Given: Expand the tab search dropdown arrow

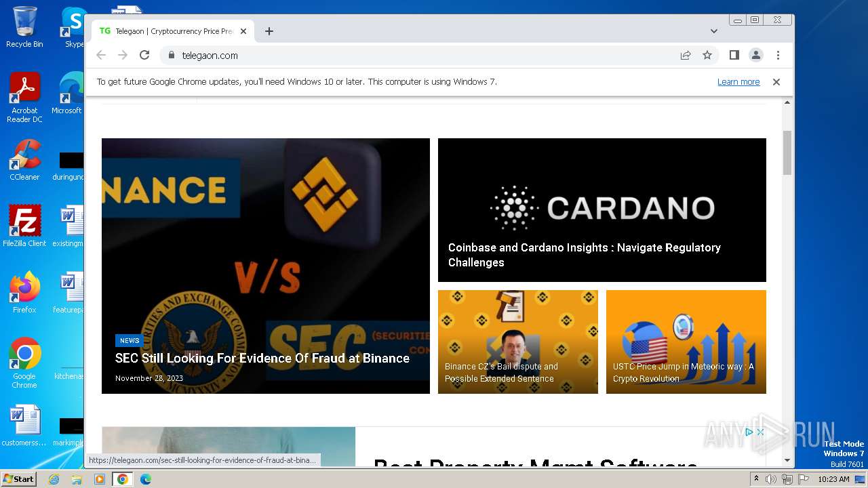Looking at the screenshot, I should point(714,31).
